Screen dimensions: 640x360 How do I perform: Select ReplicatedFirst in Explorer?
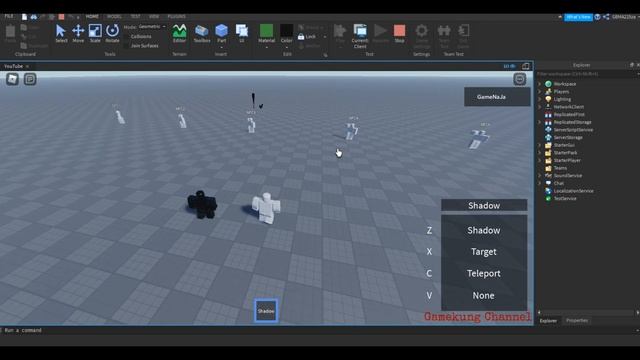569,115
